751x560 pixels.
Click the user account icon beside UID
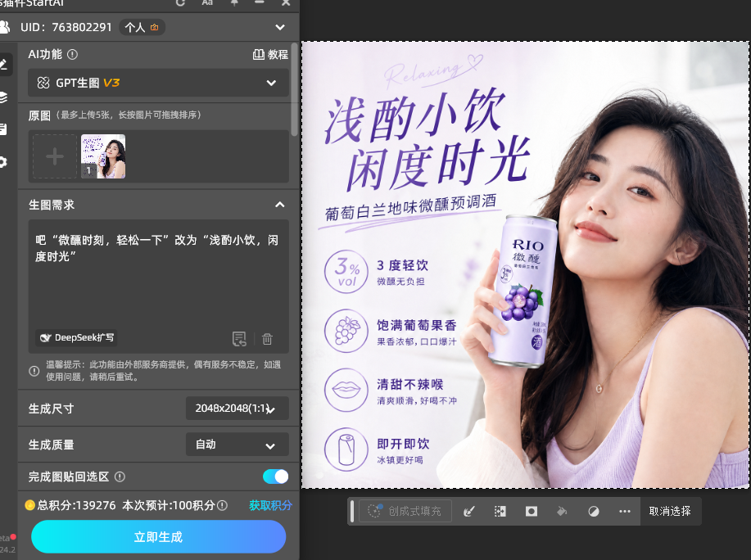tap(4, 27)
